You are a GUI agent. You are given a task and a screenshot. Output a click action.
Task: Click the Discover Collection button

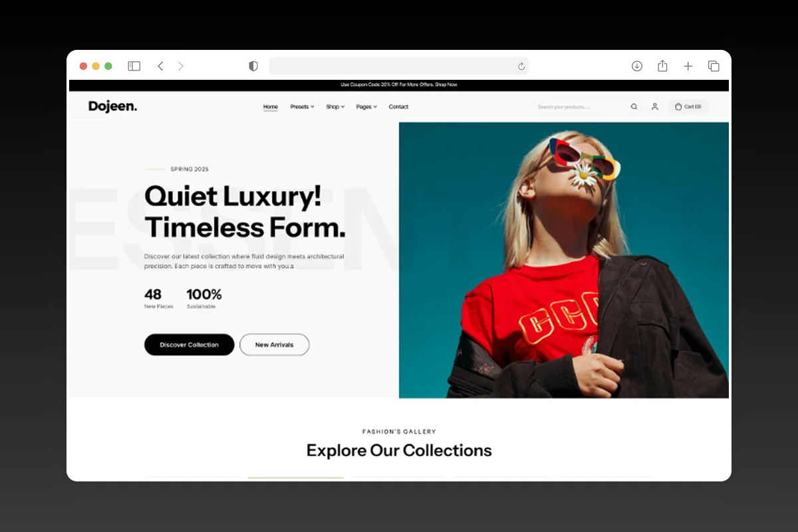(190, 344)
